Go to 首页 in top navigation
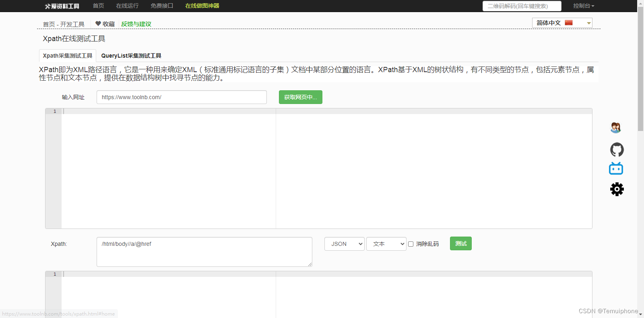The width and height of the screenshot is (644, 318). (x=98, y=6)
